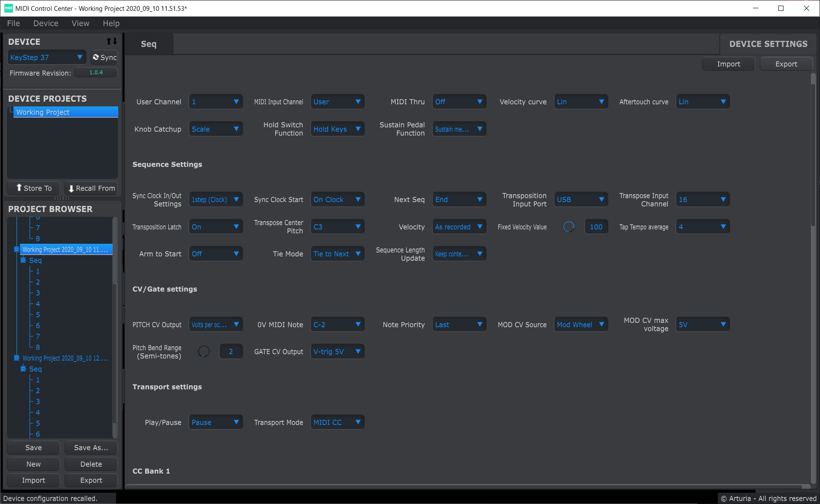Switch to the Seq tab
The width and height of the screenshot is (820, 504).
pyautogui.click(x=149, y=44)
